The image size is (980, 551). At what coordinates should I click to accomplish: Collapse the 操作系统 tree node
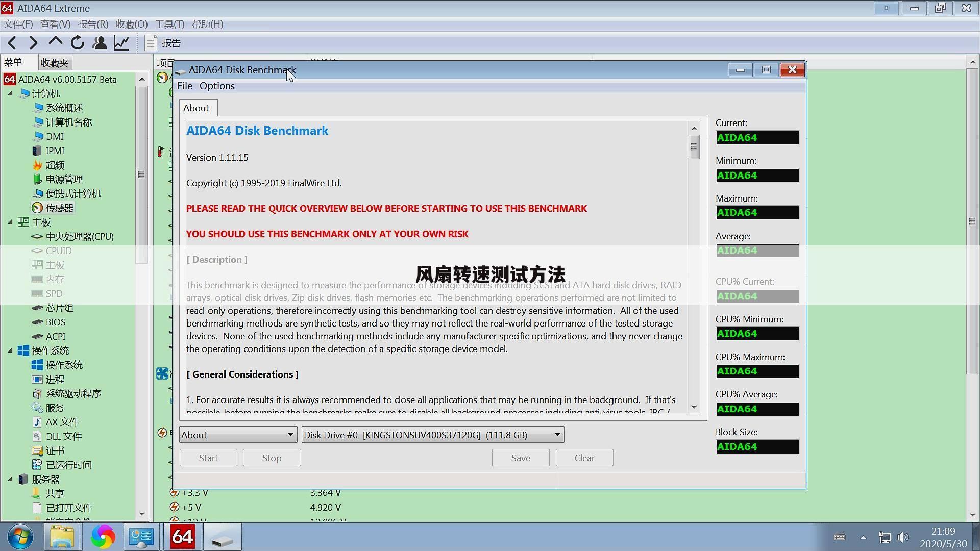click(10, 350)
